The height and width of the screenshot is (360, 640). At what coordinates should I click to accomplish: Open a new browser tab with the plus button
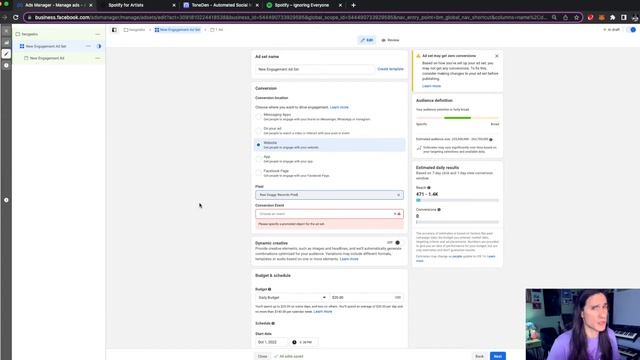click(x=353, y=5)
